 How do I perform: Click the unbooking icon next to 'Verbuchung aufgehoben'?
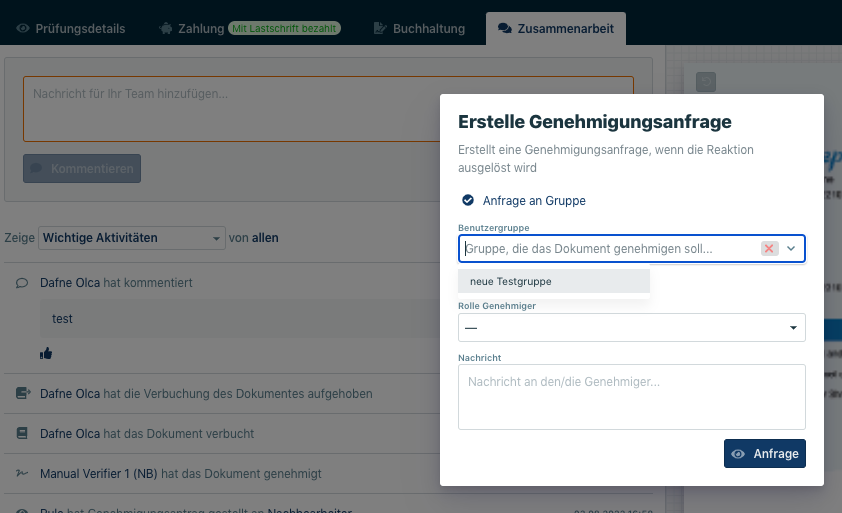tap(22, 394)
